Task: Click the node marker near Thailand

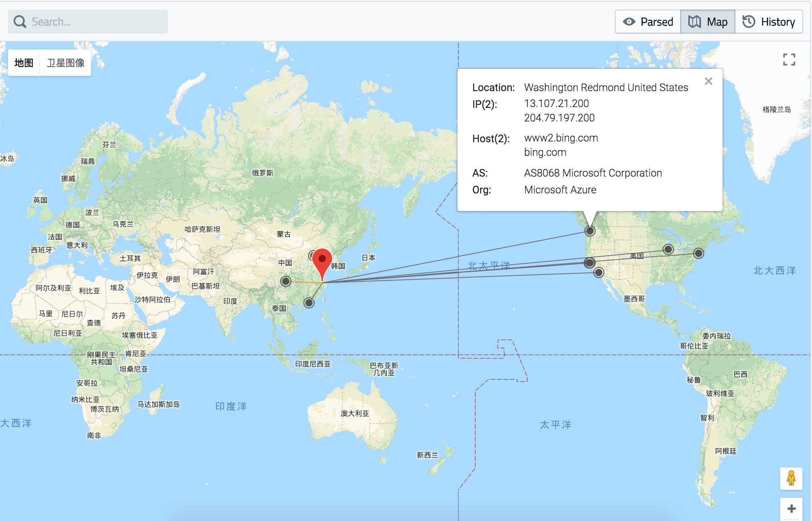Action: (309, 303)
